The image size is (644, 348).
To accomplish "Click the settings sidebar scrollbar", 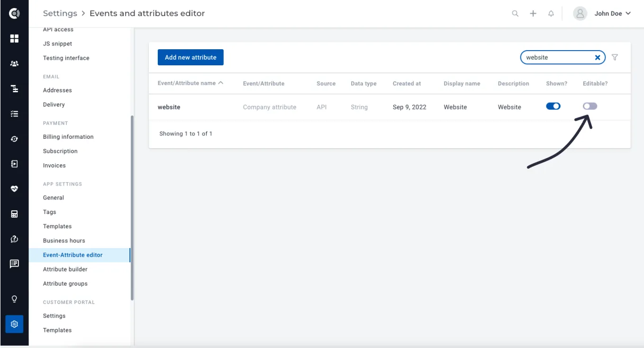I will (132, 208).
